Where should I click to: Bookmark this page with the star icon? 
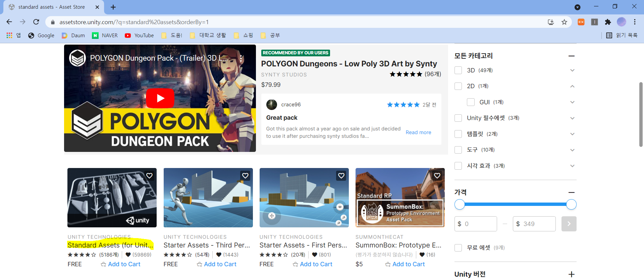[564, 22]
